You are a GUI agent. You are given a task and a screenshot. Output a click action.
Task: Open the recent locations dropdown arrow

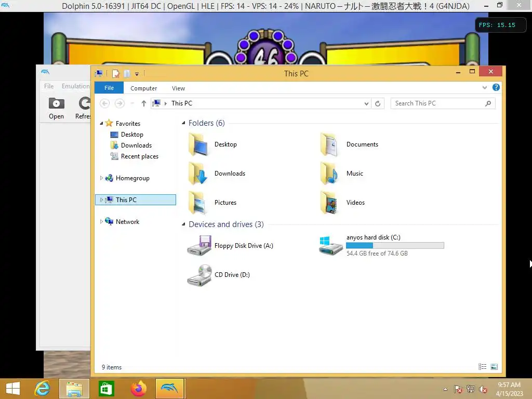(132, 103)
